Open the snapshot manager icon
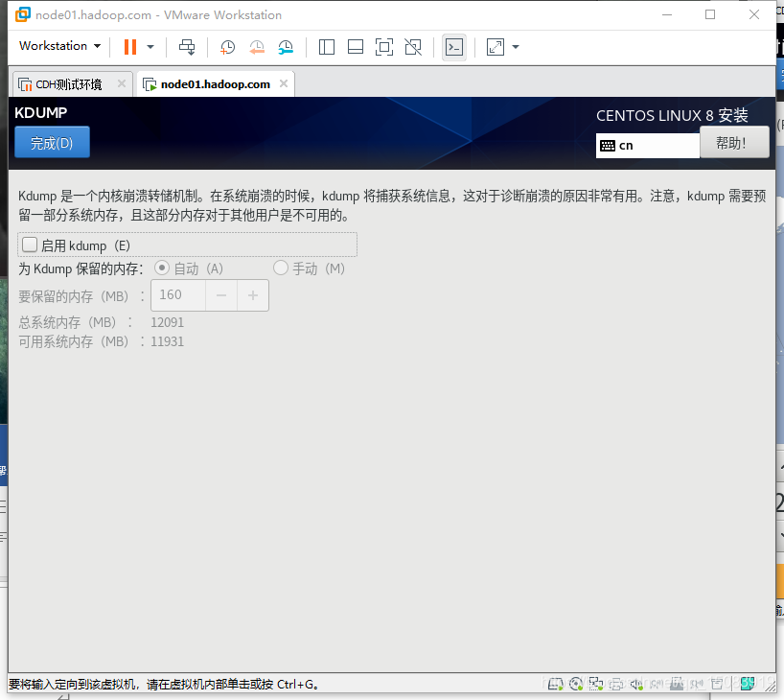 click(x=286, y=47)
